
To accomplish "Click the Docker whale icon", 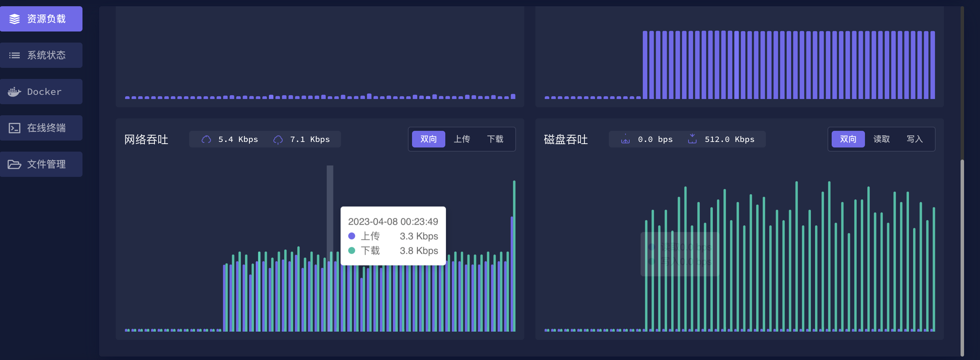I will (15, 92).
